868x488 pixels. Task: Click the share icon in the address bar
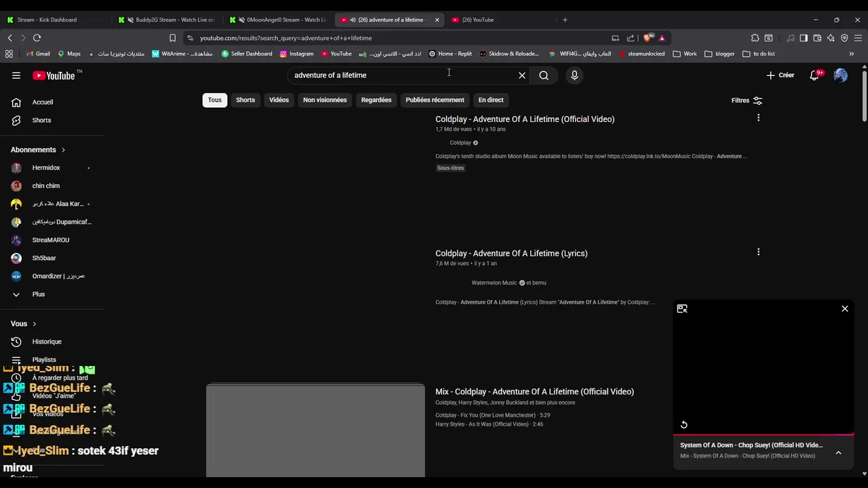pos(631,38)
